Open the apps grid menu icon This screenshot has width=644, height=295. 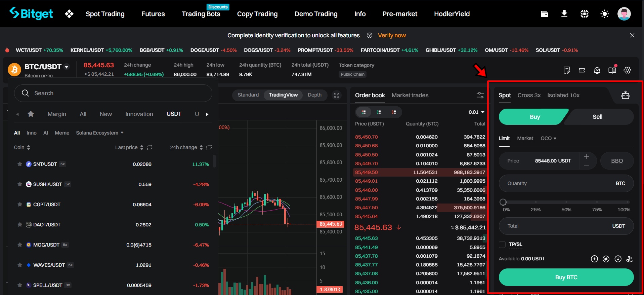(69, 14)
